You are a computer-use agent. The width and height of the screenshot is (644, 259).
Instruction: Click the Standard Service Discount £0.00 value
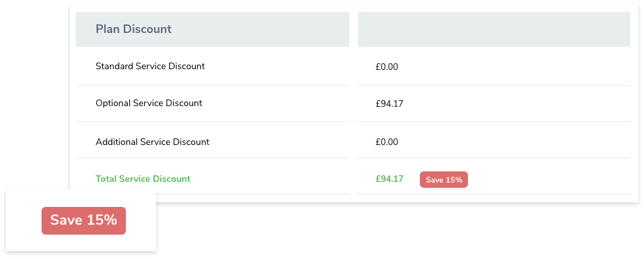tap(386, 67)
